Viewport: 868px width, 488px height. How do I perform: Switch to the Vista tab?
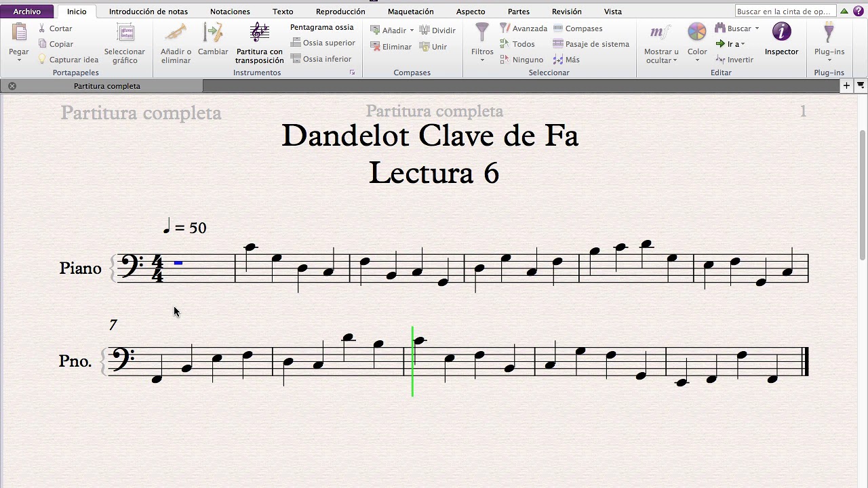coord(613,12)
